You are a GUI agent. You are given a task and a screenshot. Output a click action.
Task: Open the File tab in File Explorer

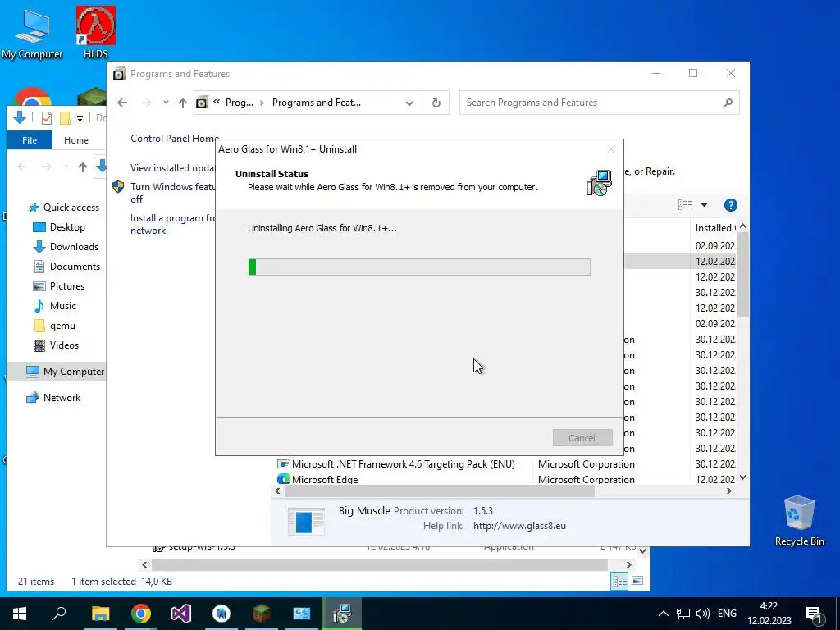[30, 140]
